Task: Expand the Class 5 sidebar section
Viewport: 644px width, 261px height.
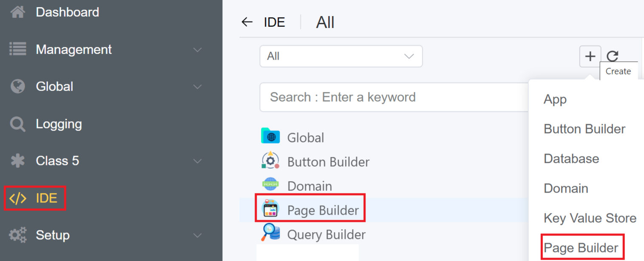Action: point(197,161)
